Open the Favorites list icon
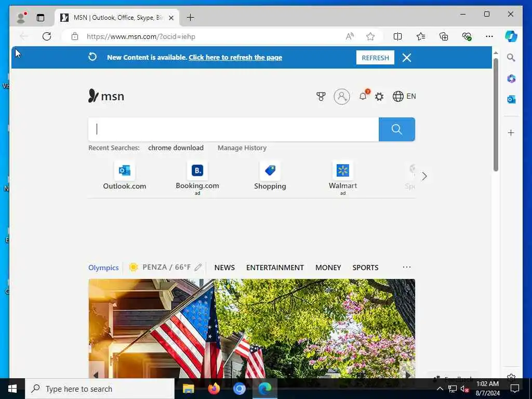 coord(421,36)
